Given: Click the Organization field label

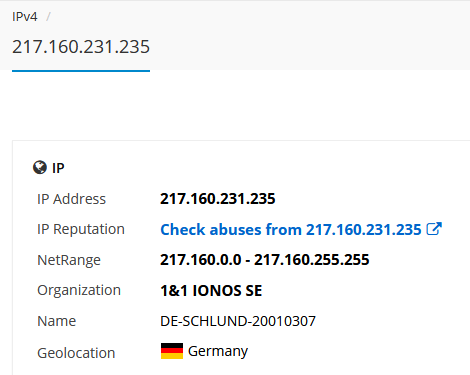Looking at the screenshot, I should [x=79, y=290].
